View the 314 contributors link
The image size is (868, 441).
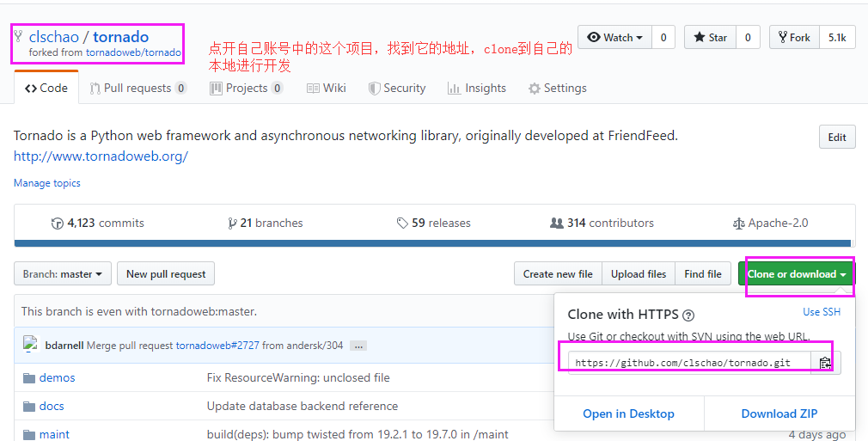pyautogui.click(x=602, y=224)
